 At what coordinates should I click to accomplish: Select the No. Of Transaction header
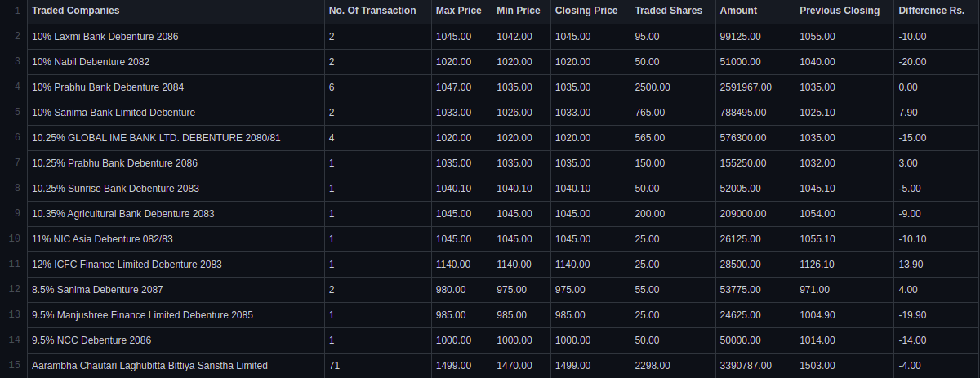(x=376, y=11)
